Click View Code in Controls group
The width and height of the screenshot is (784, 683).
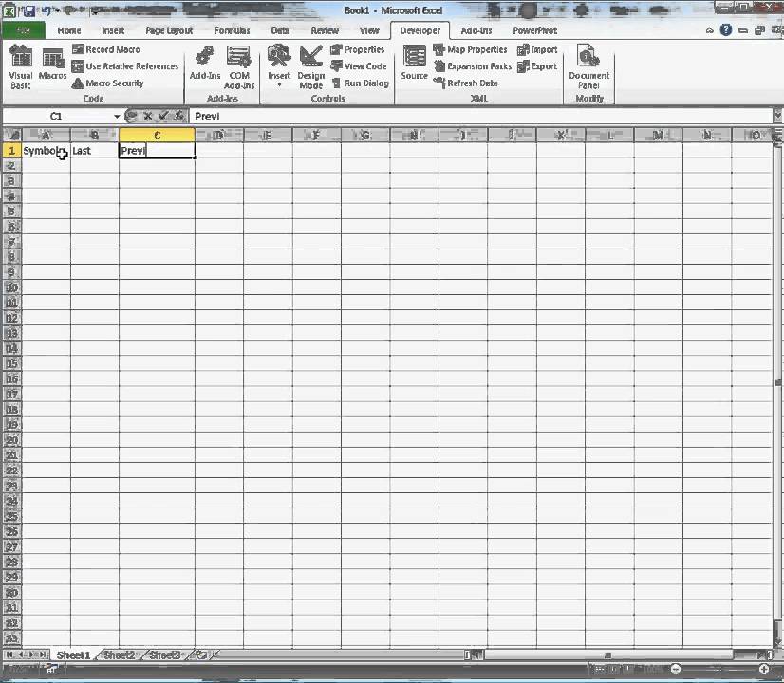tap(359, 66)
